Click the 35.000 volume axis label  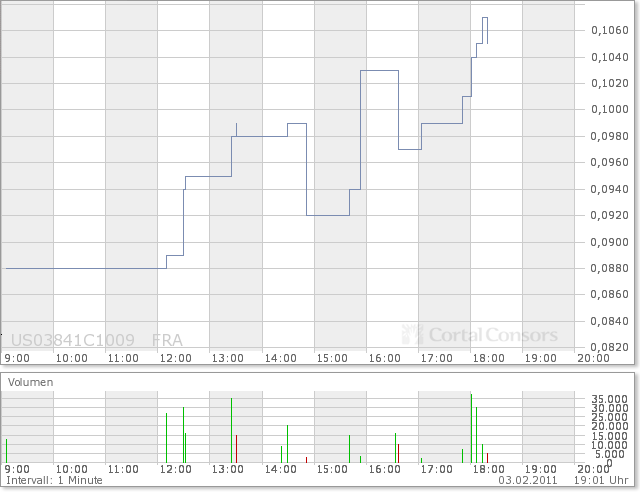pyautogui.click(x=610, y=399)
